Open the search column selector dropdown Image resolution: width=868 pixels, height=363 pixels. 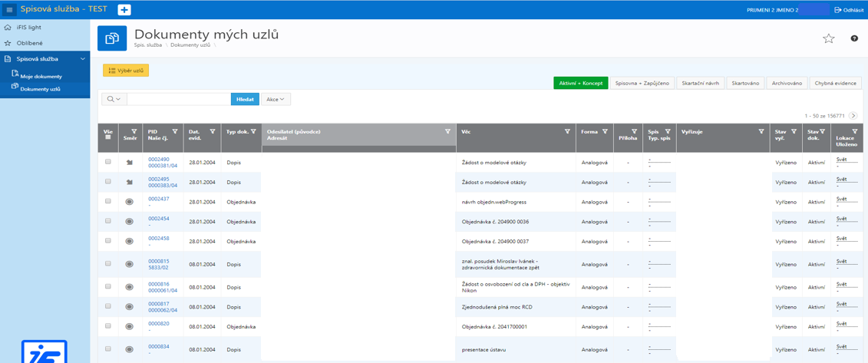pyautogui.click(x=114, y=99)
